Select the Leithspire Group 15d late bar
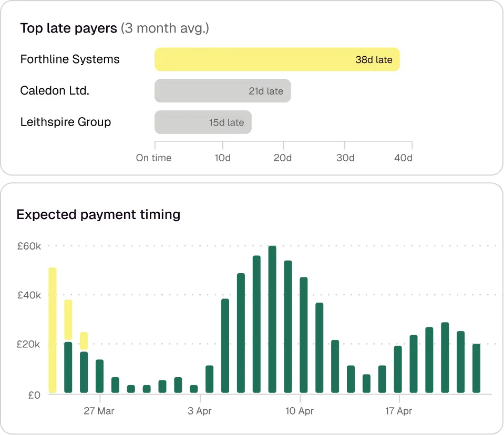Image resolution: width=504 pixels, height=435 pixels. point(203,122)
